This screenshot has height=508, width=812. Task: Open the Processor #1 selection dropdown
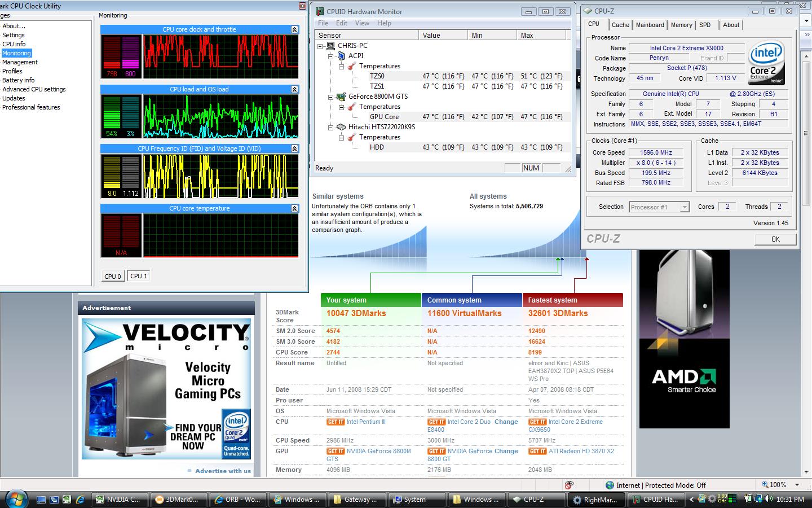684,207
